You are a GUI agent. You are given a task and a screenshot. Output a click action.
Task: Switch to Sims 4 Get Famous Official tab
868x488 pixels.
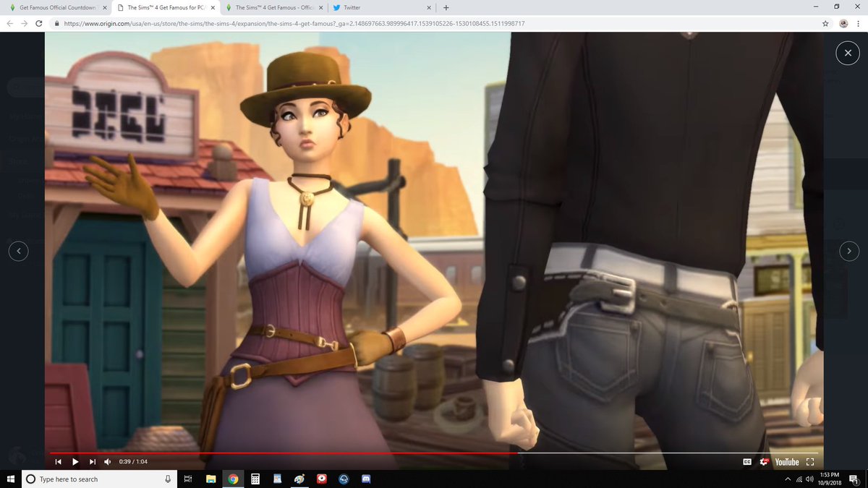tap(273, 7)
